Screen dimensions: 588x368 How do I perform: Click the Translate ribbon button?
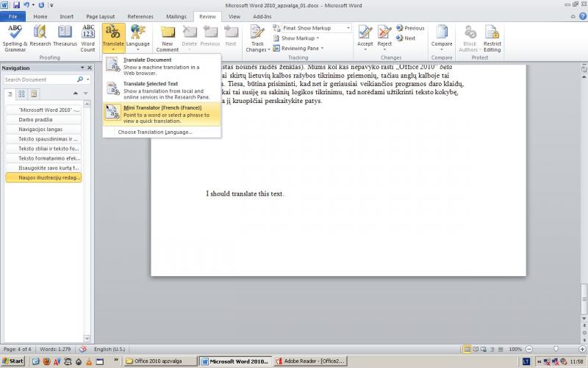click(113, 38)
